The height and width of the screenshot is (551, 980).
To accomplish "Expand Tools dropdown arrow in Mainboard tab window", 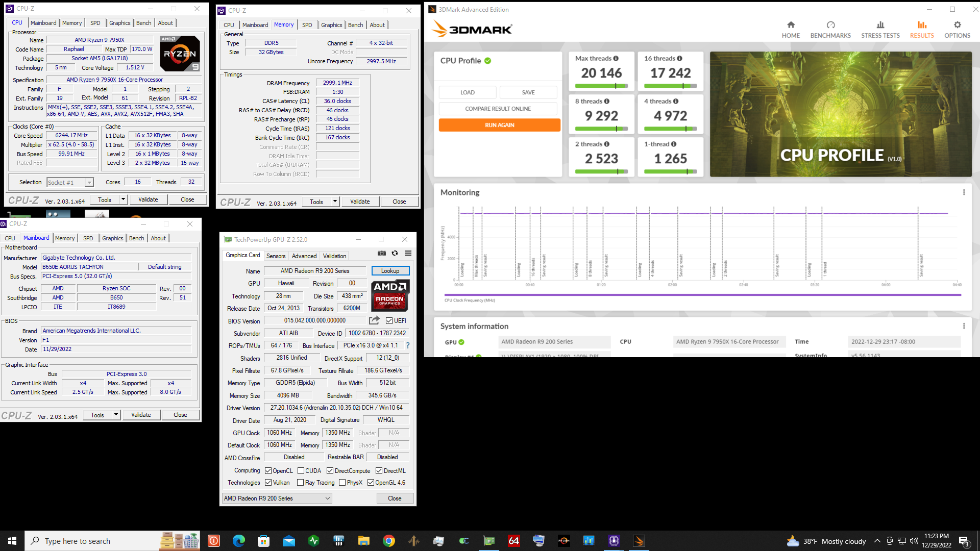I will [x=116, y=415].
